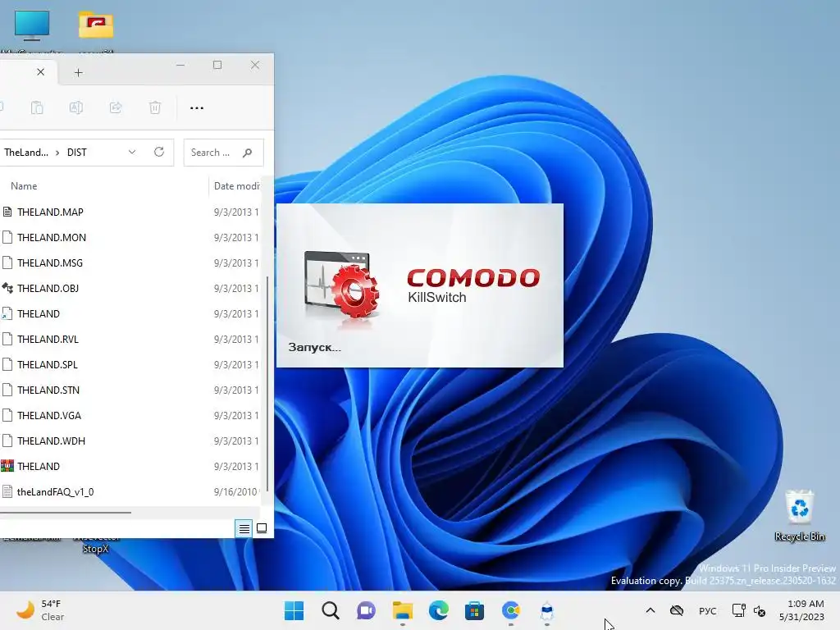Screen dimensions: 840x630
Task: Close the current File Explorer tab
Action: (x=41, y=72)
